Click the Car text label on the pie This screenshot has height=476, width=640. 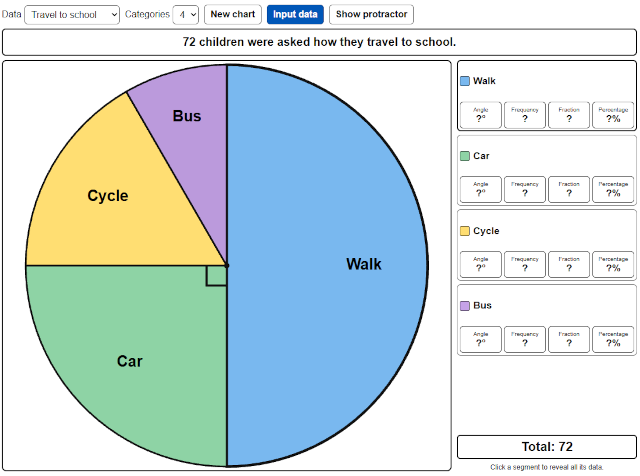click(x=130, y=361)
